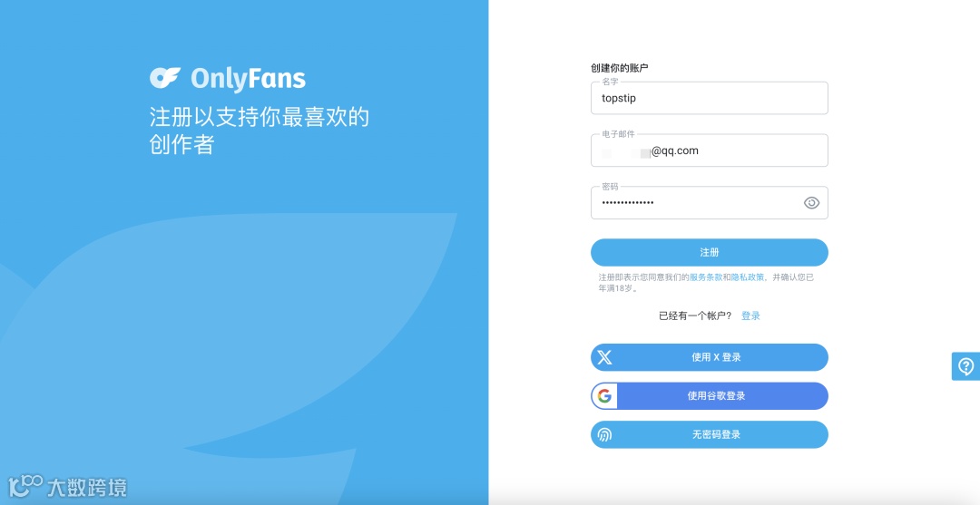
Task: Click the OnlyFans logo icon
Action: pyautogui.click(x=165, y=77)
